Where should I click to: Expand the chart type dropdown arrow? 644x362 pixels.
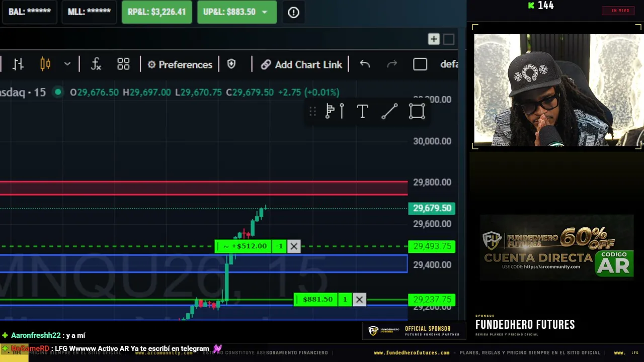pos(67,64)
